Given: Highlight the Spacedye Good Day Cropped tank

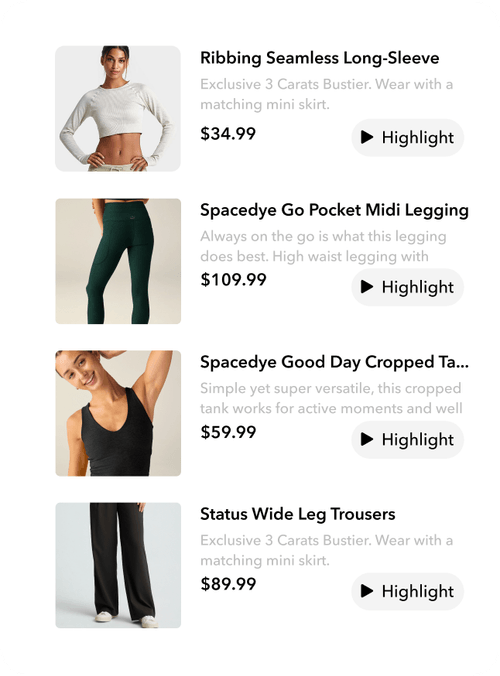Looking at the screenshot, I should point(408,440).
